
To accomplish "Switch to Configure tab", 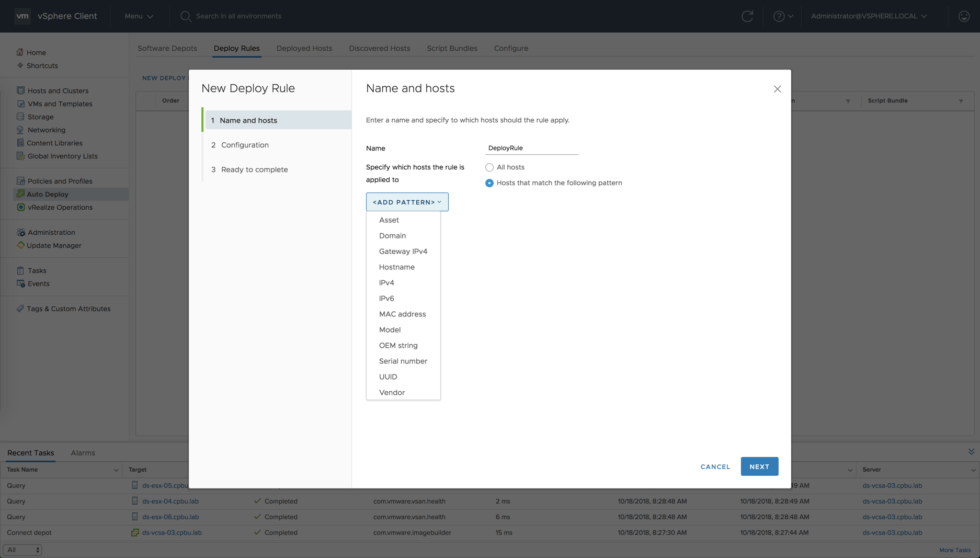I will 511,48.
